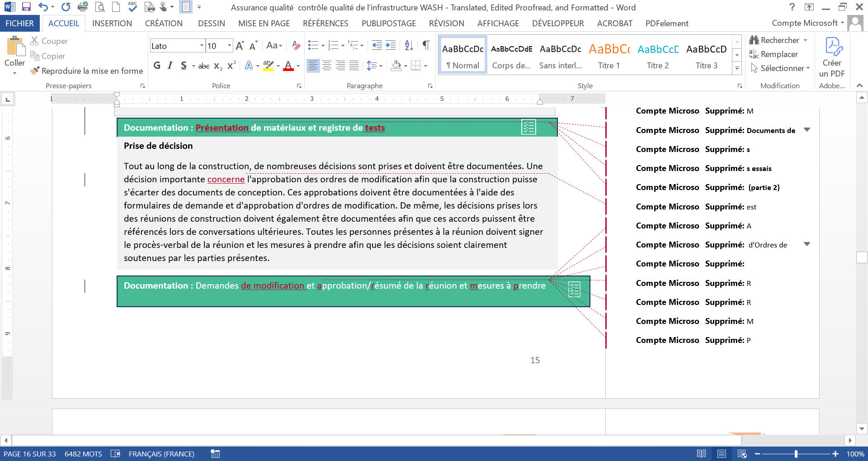Decrease font size with the A-down icon
This screenshot has height=461, width=868.
click(x=253, y=45)
